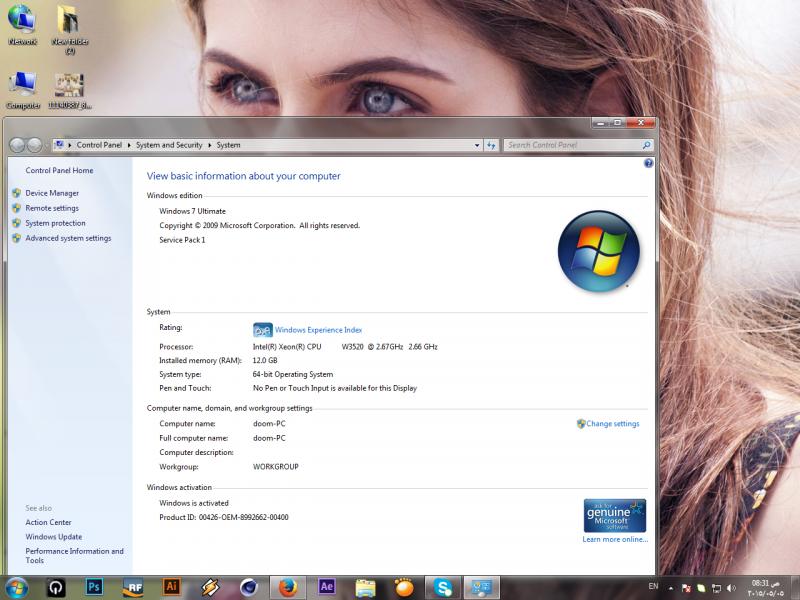
Task: Click the Windows is activated text
Action: (x=194, y=503)
